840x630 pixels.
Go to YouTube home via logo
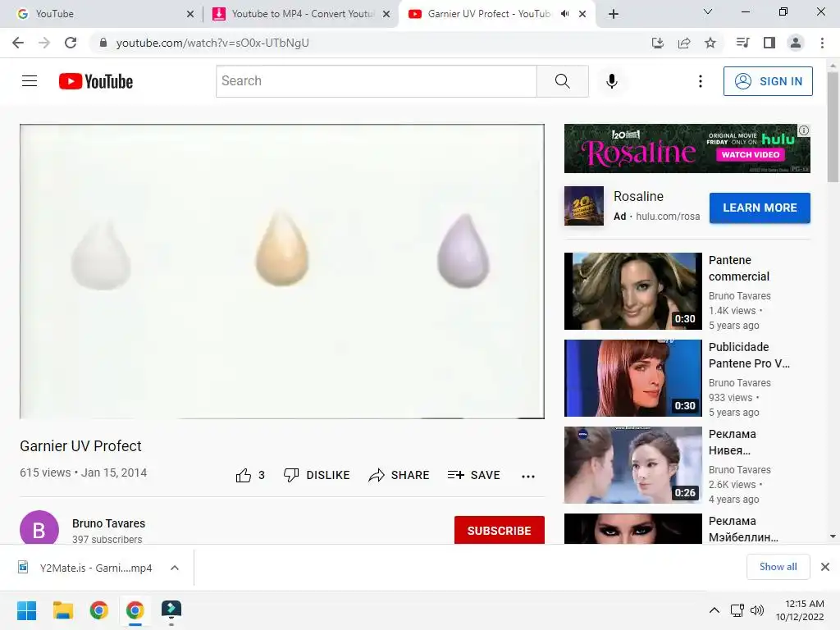click(x=96, y=81)
